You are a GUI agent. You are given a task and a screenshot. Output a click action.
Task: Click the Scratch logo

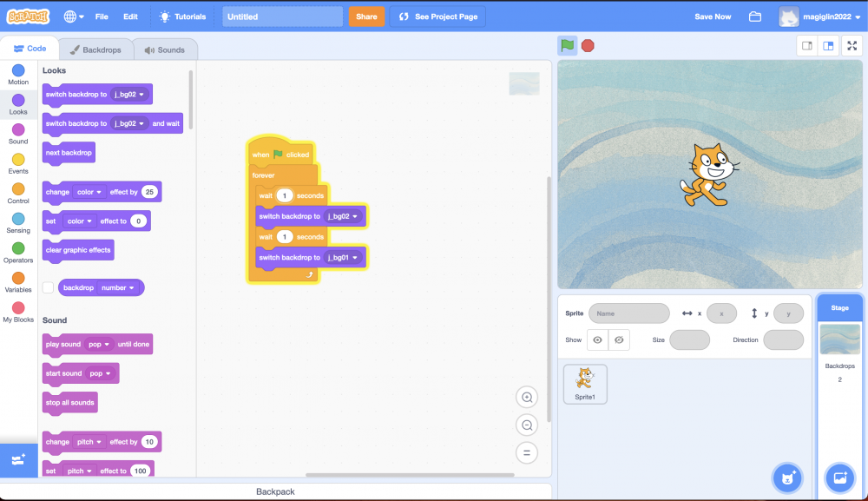28,16
